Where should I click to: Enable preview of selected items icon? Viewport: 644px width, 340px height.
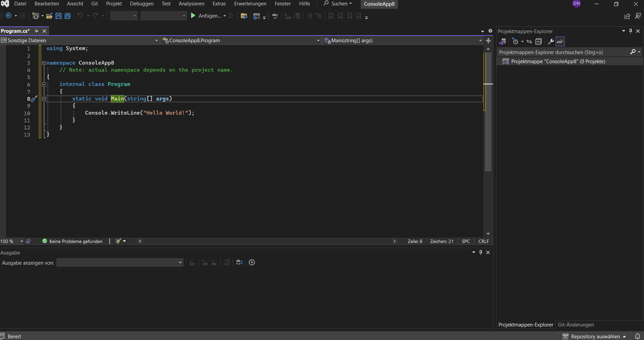click(x=560, y=41)
